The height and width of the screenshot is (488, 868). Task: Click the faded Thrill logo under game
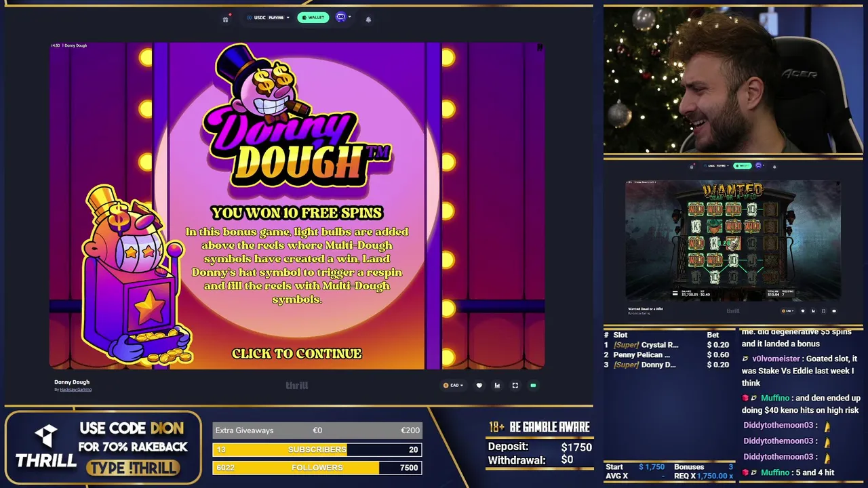(x=296, y=385)
